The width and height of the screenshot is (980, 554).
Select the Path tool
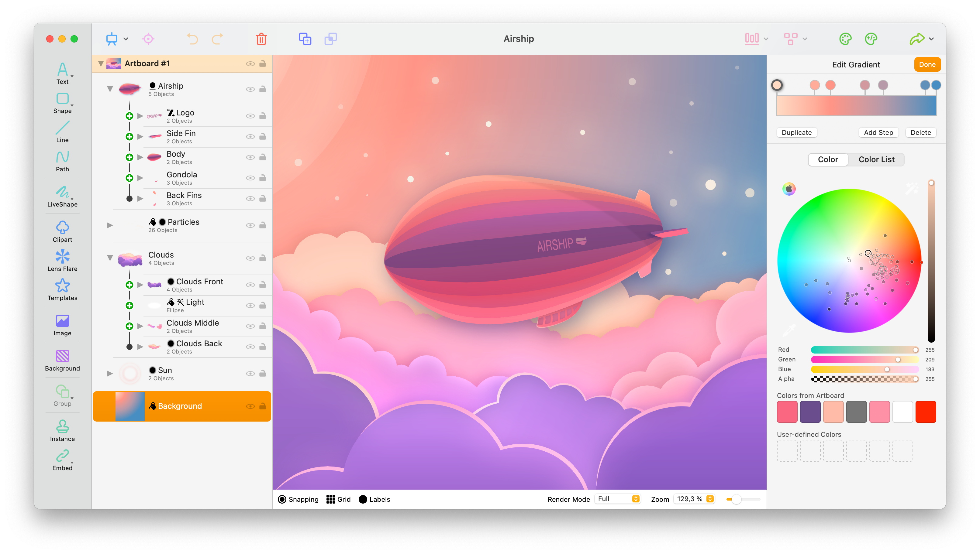62,161
